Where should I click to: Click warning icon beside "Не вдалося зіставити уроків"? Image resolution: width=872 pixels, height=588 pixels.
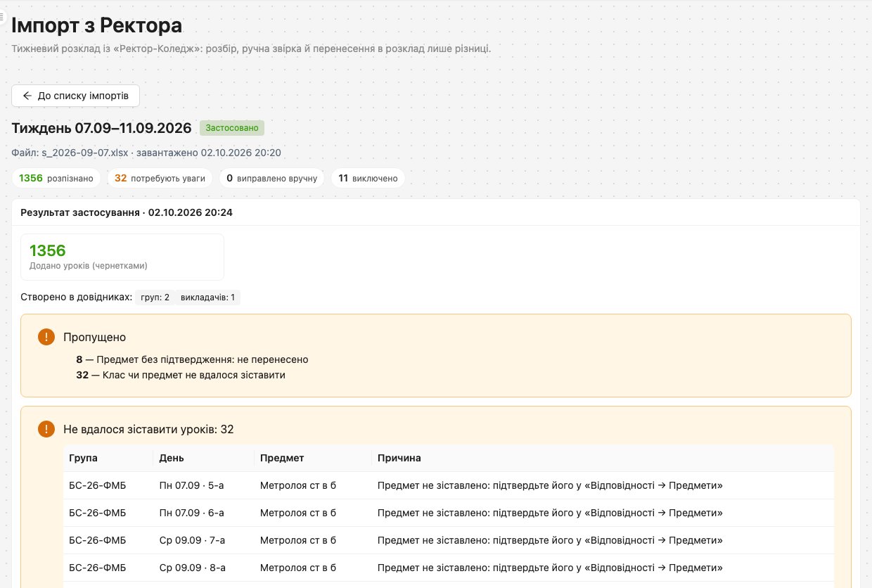pos(46,429)
